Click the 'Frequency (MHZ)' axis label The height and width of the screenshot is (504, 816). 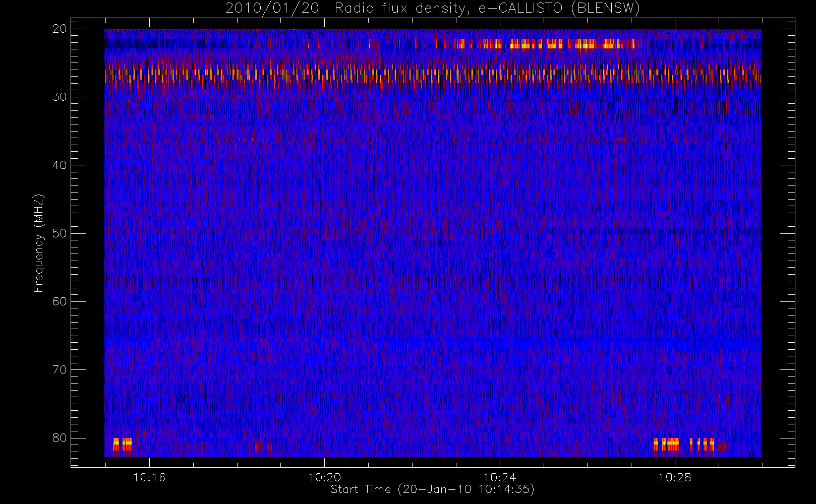click(x=38, y=243)
